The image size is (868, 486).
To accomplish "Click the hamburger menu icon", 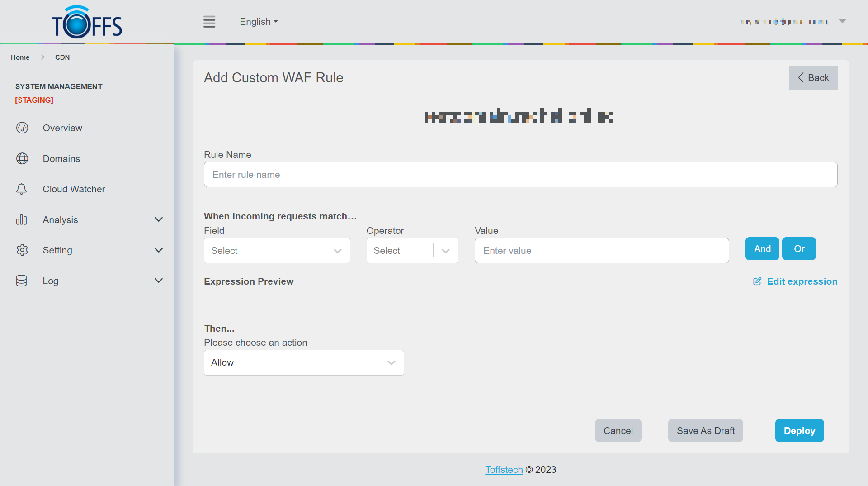I will coord(209,22).
